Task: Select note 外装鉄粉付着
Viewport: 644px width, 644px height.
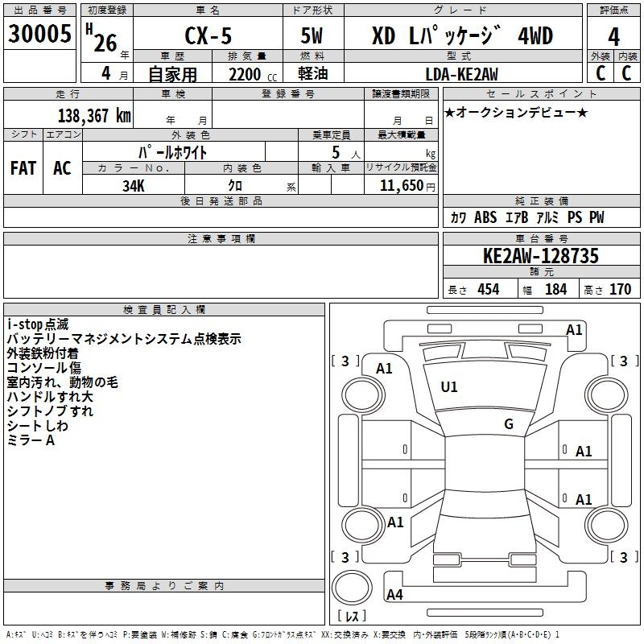Action: [43, 353]
